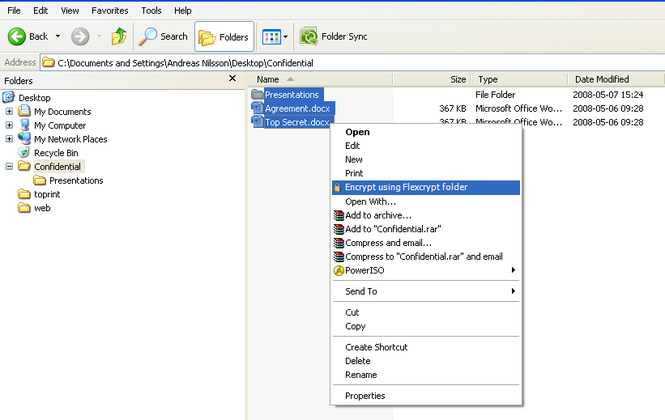Expand the My Network Places node
The width and height of the screenshot is (665, 420).
[10, 140]
